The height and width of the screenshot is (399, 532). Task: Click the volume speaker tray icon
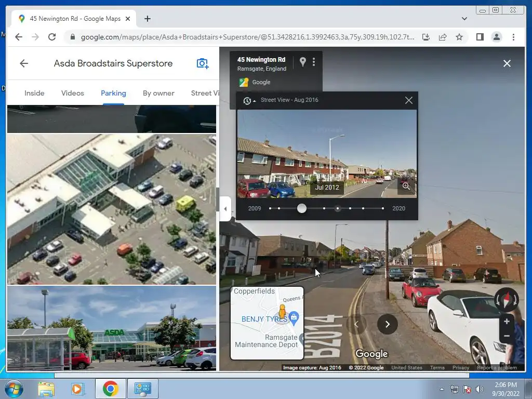(480, 389)
